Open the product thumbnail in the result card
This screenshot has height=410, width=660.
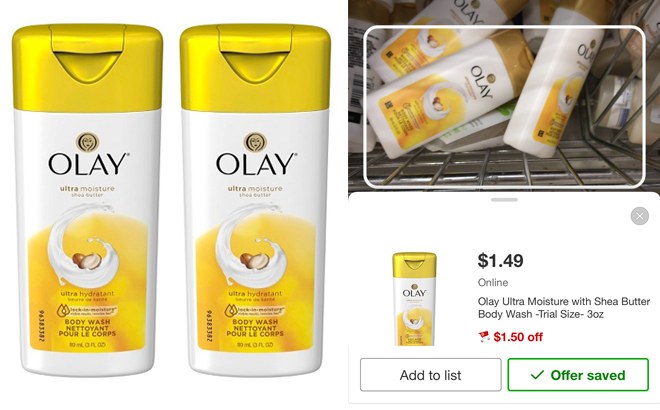pyautogui.click(x=414, y=299)
